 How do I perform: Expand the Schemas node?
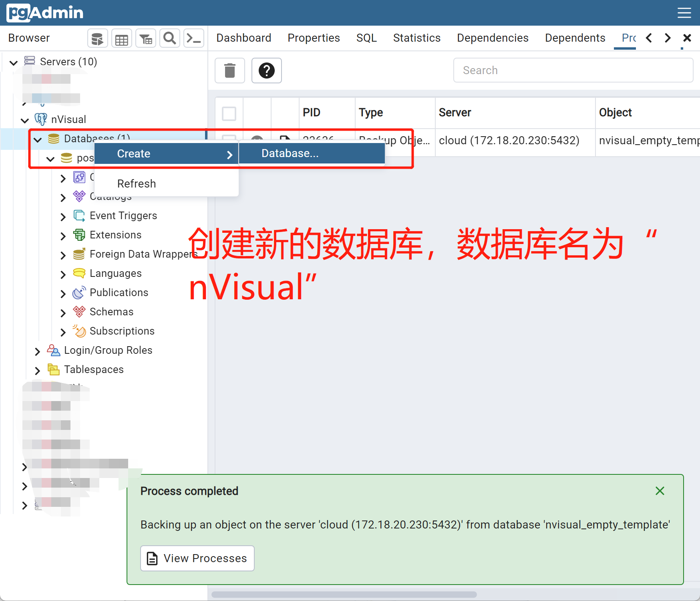(x=63, y=313)
